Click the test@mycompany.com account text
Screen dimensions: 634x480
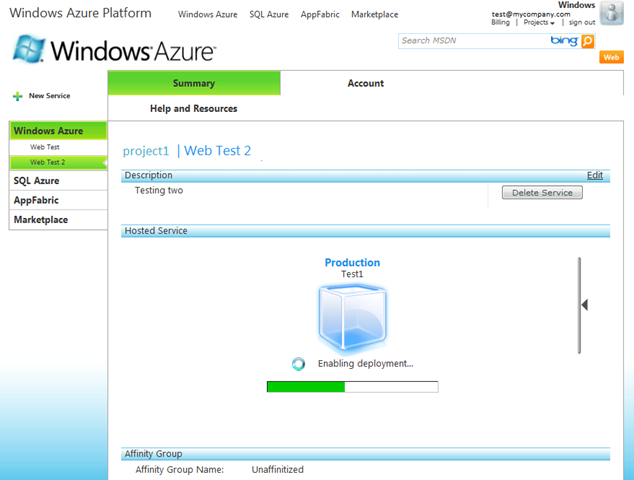tap(531, 15)
